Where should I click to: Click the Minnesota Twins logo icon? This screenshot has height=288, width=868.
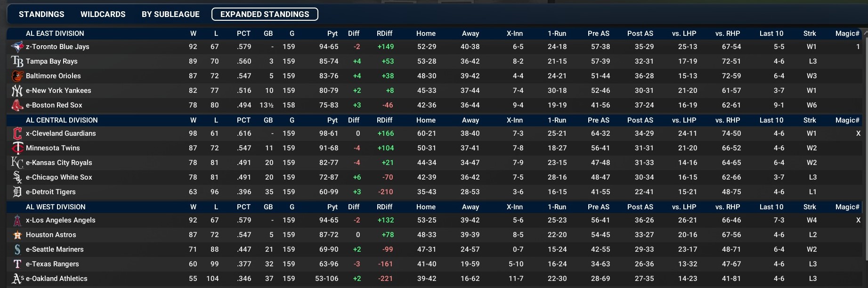[x=17, y=148]
